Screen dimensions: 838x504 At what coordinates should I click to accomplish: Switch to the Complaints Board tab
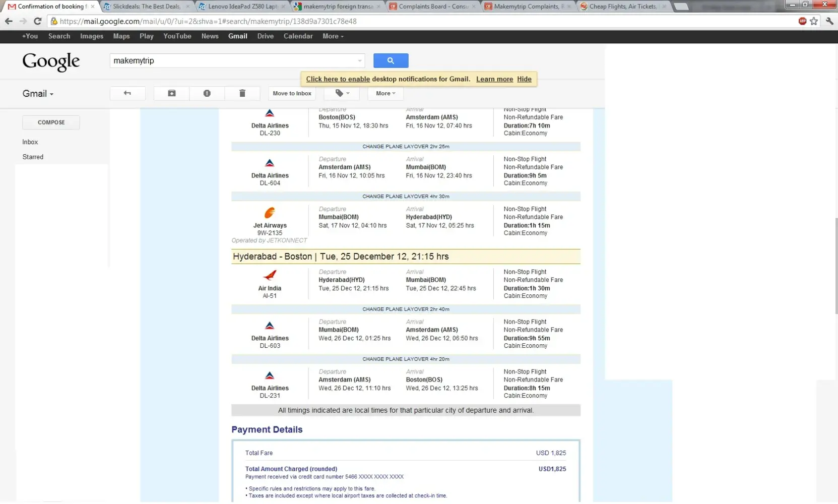point(433,7)
